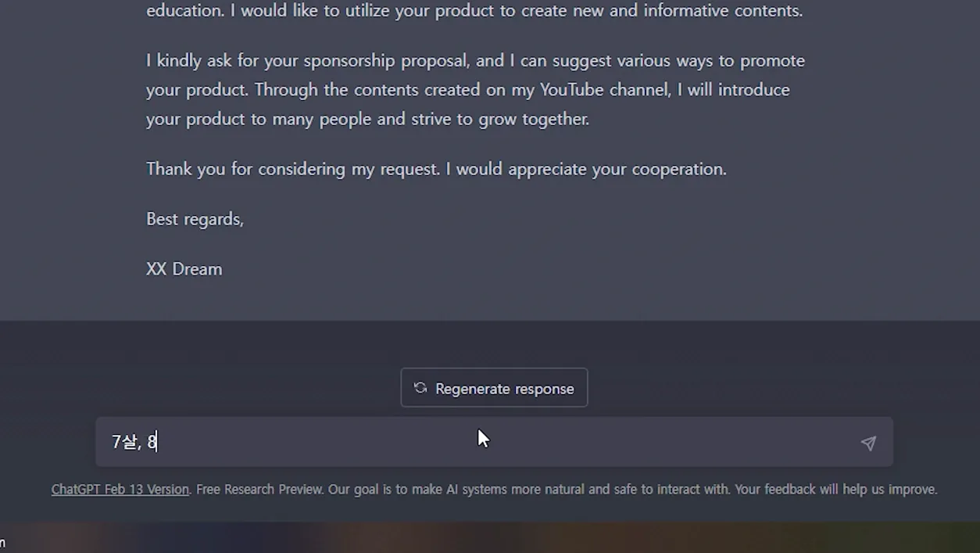Click the 'Best regards,' line
This screenshot has height=553, width=980.
click(195, 219)
